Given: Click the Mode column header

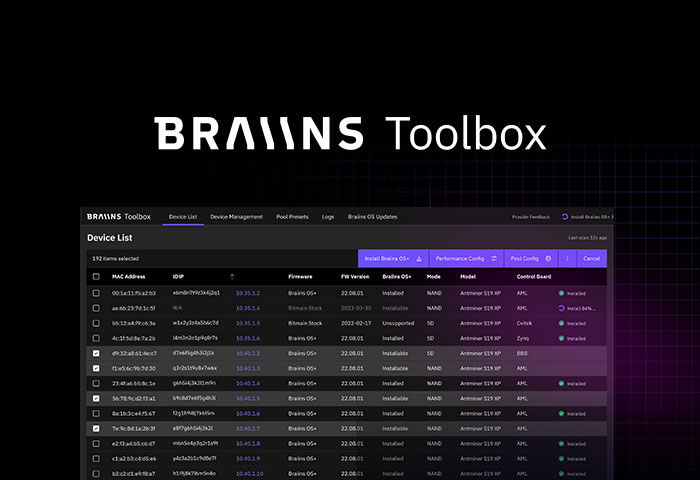Looking at the screenshot, I should (x=433, y=277).
